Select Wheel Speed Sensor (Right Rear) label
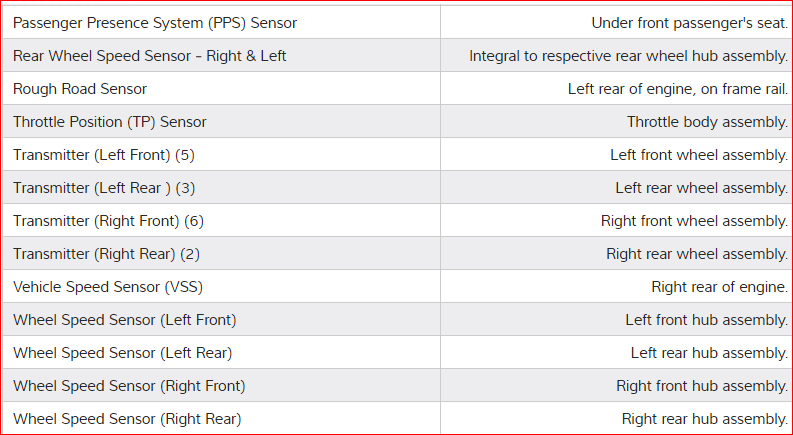The image size is (793, 435). click(x=127, y=419)
